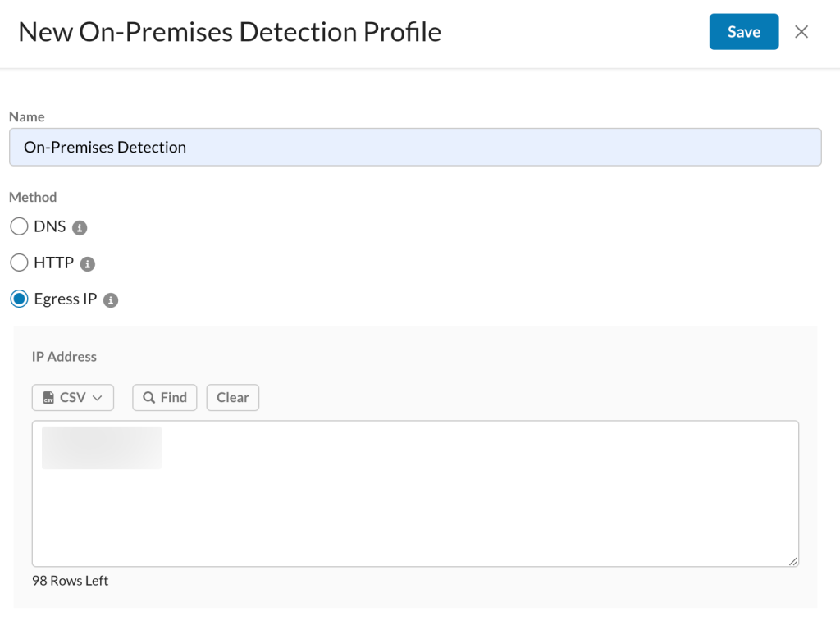
Task: View the Egress IP info icon
Action: pos(111,300)
